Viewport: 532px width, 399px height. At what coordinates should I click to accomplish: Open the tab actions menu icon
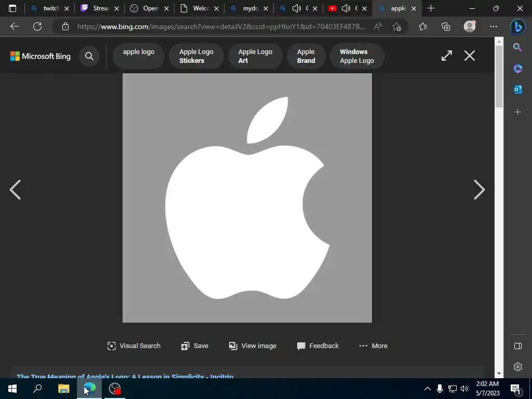pyautogui.click(x=12, y=8)
